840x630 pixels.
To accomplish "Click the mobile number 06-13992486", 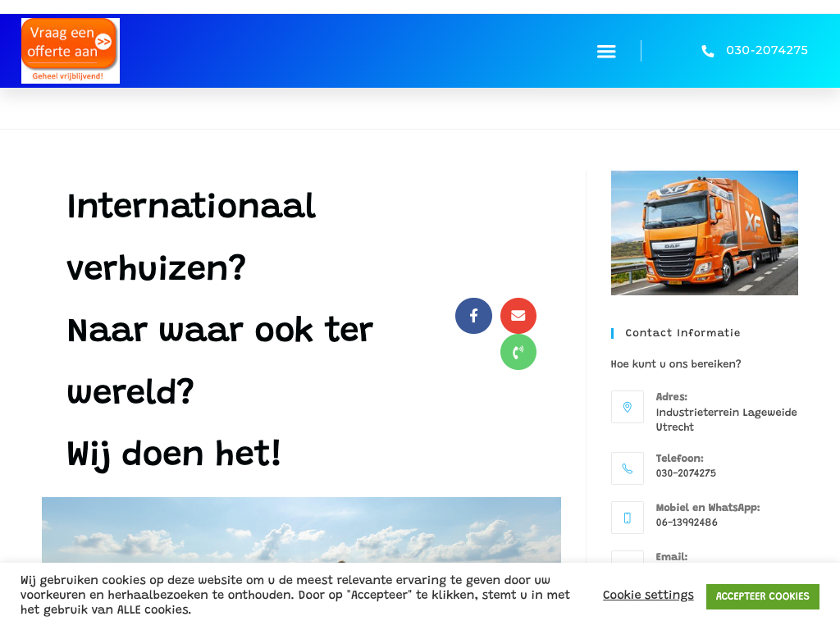I will [687, 523].
